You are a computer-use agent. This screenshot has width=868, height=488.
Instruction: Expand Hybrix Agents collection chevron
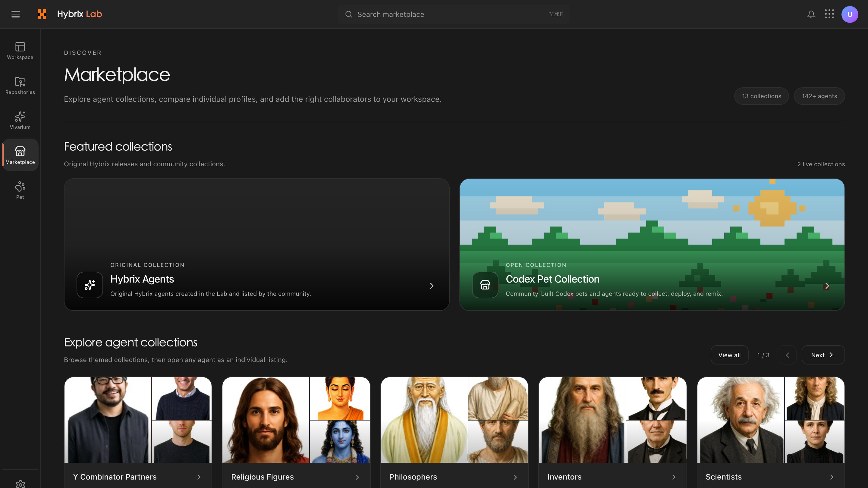pos(432,286)
